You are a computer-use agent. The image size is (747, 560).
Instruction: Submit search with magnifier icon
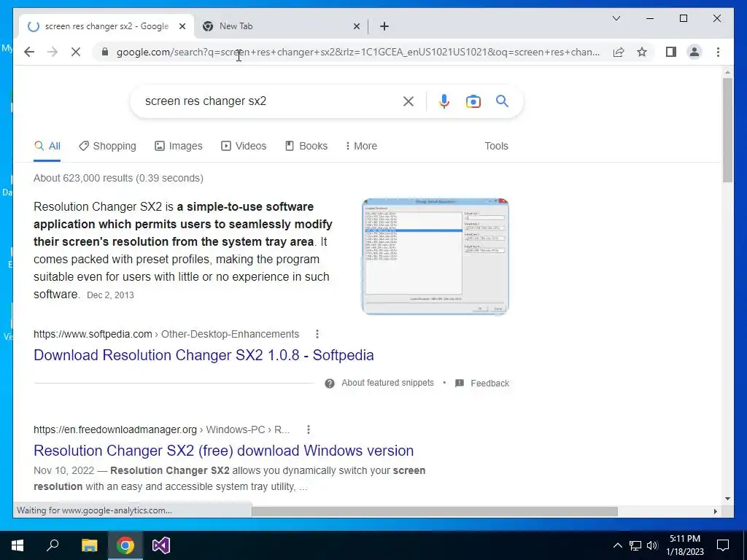point(502,101)
